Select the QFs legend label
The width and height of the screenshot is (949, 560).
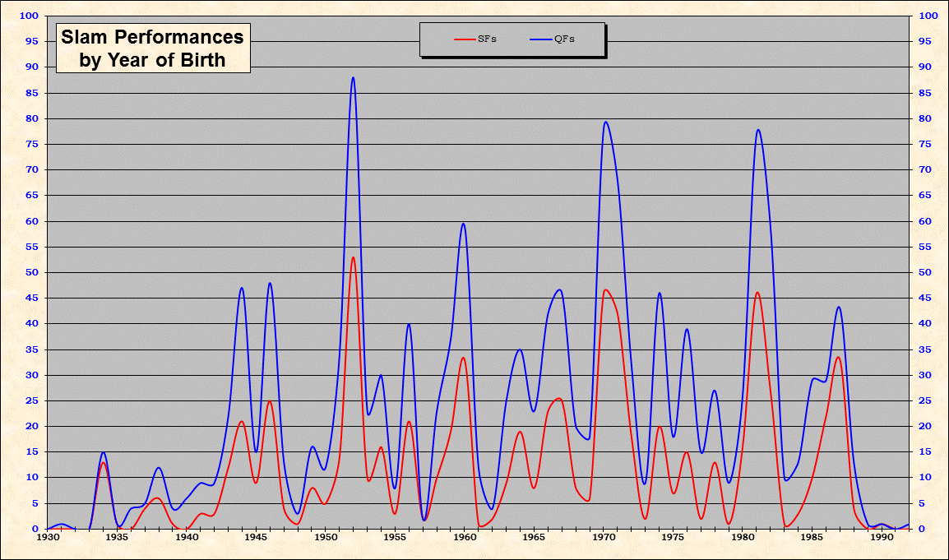pos(564,39)
